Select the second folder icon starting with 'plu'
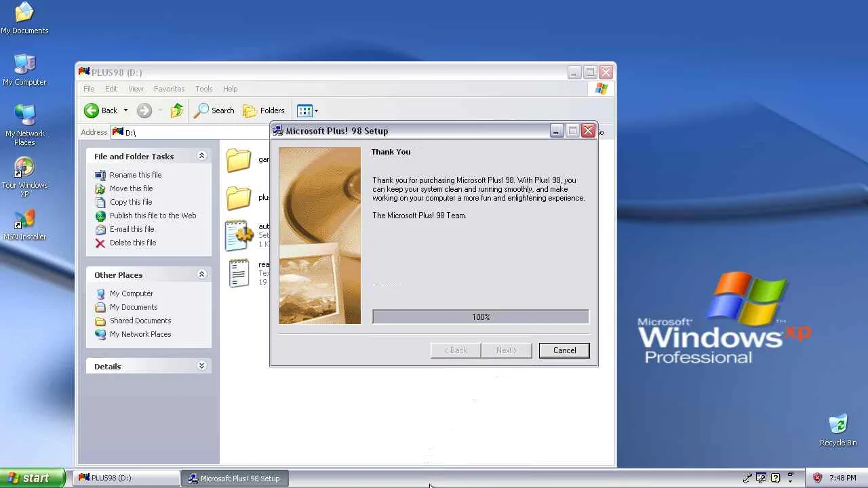The height and width of the screenshot is (488, 868). click(x=239, y=198)
